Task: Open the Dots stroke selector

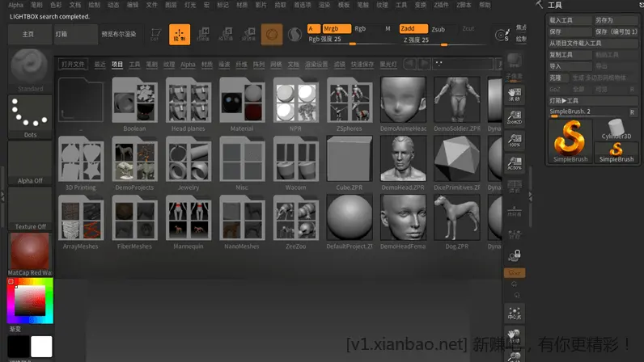Action: (30, 117)
